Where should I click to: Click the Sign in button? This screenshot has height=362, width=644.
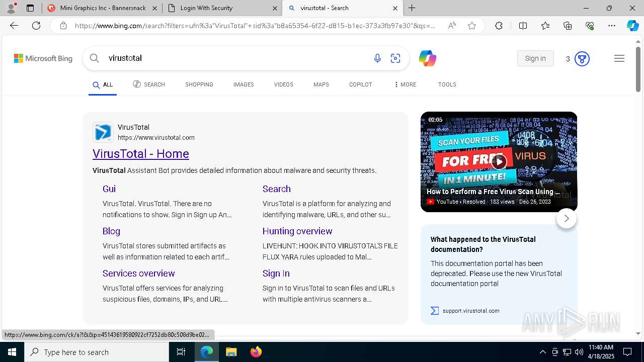coord(535,58)
